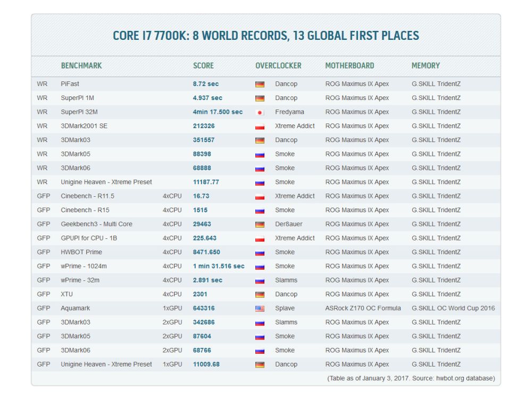The width and height of the screenshot is (532, 399).
Task: Click the Japanese flag beside Fredyama
Action: point(260,112)
